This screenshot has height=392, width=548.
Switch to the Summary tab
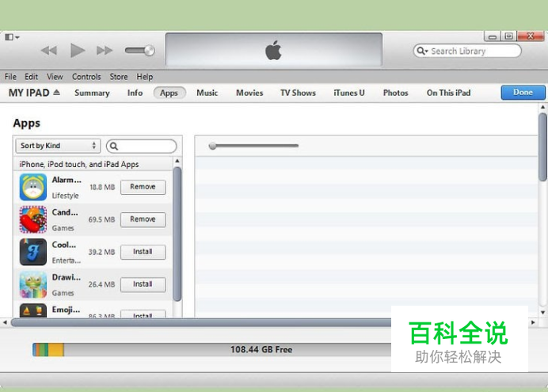[92, 93]
